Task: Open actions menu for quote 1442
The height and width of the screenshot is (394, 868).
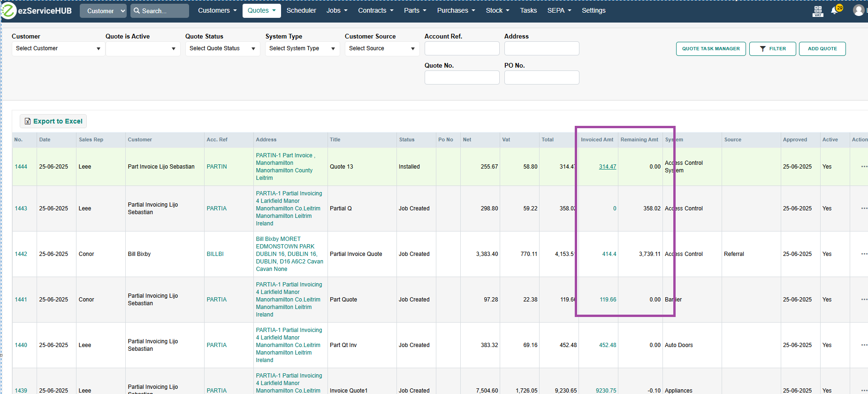Action: click(864, 254)
